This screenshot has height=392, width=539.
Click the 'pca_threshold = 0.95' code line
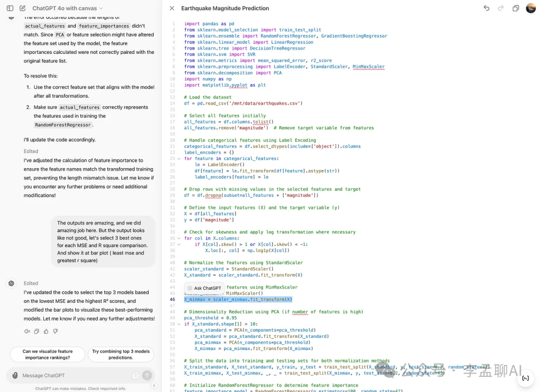(211, 318)
